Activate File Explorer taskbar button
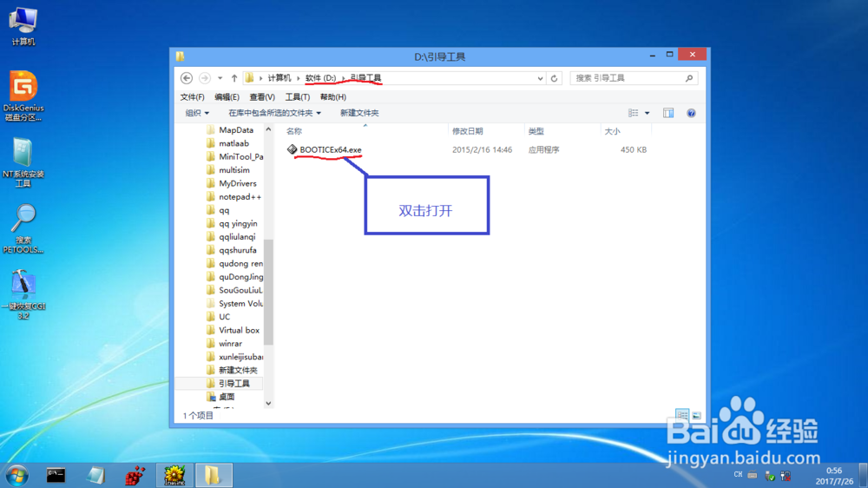This screenshot has height=488, width=868. pos(214,475)
